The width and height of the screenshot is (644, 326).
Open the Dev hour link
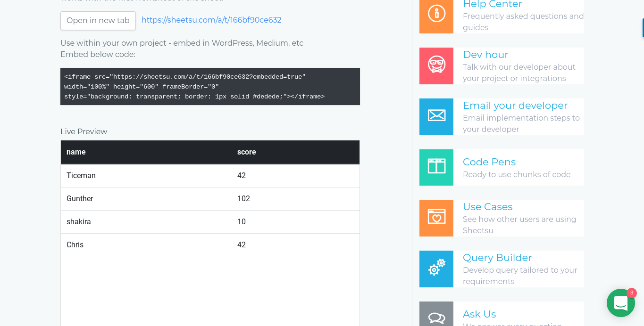click(485, 55)
